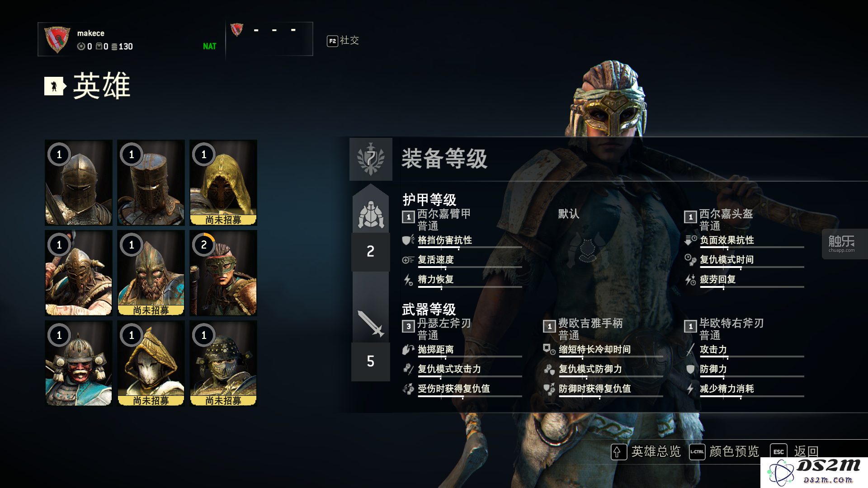868x488 pixels.
Task: Select the 丹瑟左斧刃 weapon part
Action: tap(437, 329)
